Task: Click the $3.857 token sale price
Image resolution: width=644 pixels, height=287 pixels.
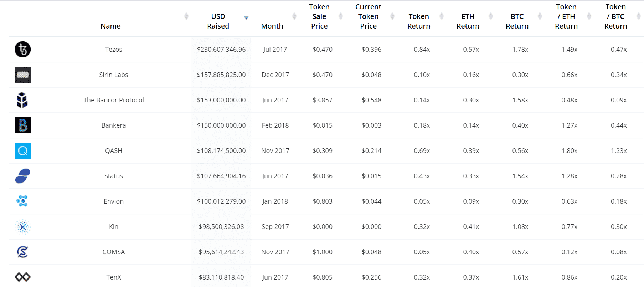Action: point(323,100)
